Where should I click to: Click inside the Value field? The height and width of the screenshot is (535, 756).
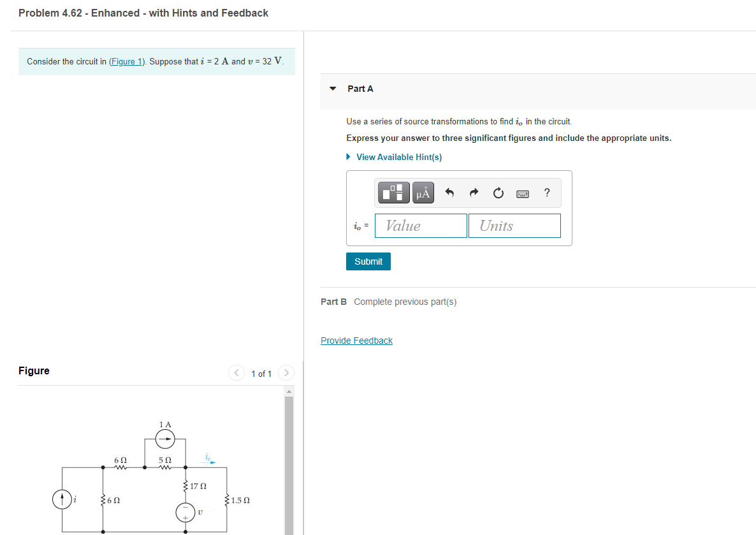(x=421, y=225)
